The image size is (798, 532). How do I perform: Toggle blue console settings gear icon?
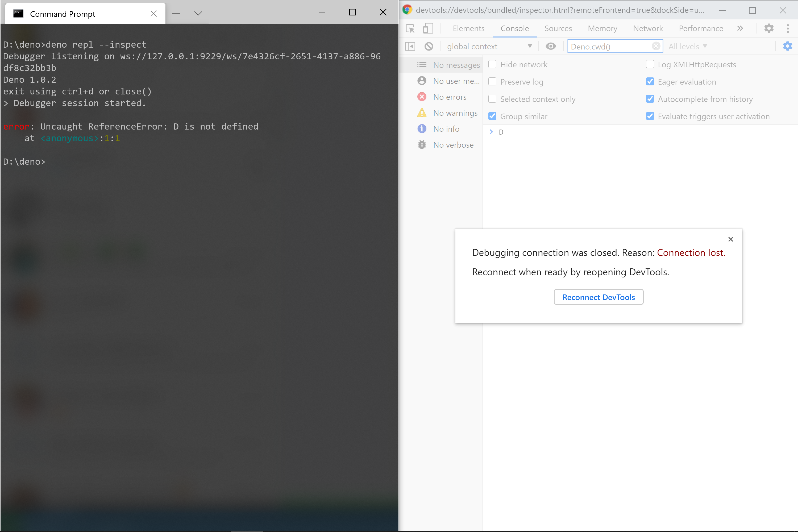tap(787, 47)
